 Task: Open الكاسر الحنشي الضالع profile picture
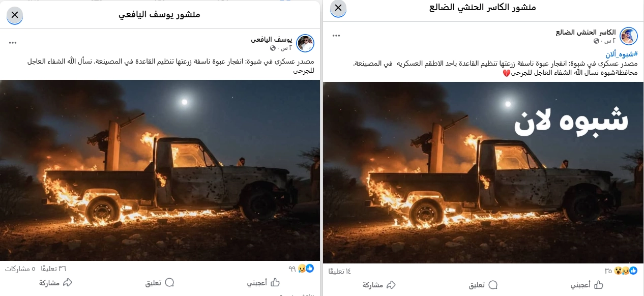(x=629, y=36)
